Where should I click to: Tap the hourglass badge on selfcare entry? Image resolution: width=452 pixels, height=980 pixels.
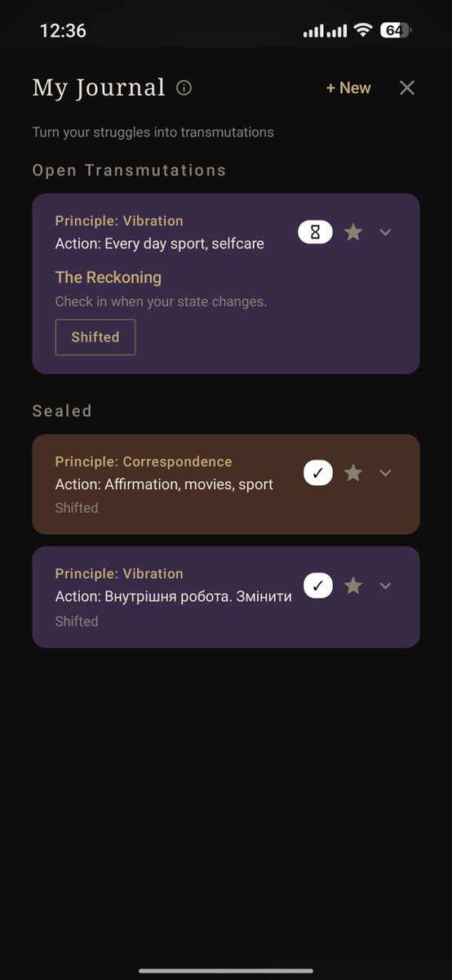[x=316, y=233]
